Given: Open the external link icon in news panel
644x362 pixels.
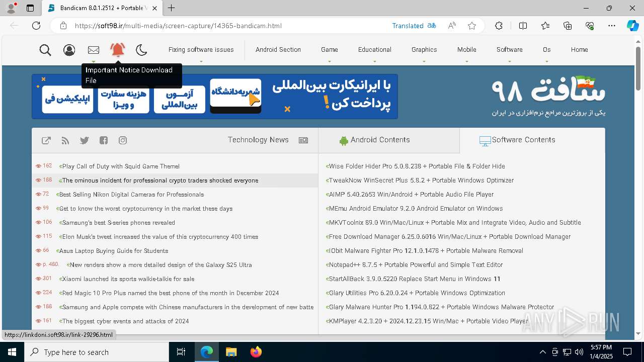Looking at the screenshot, I should 46,140.
